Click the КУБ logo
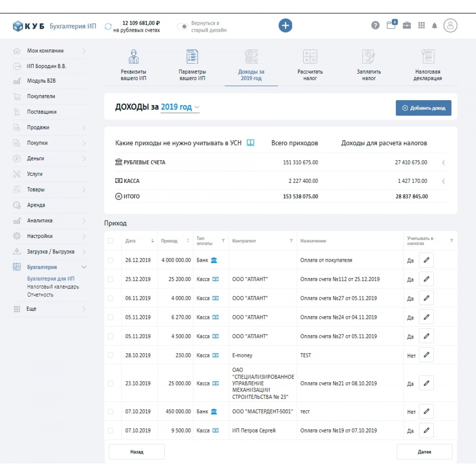This screenshot has width=476, height=476. (28, 26)
